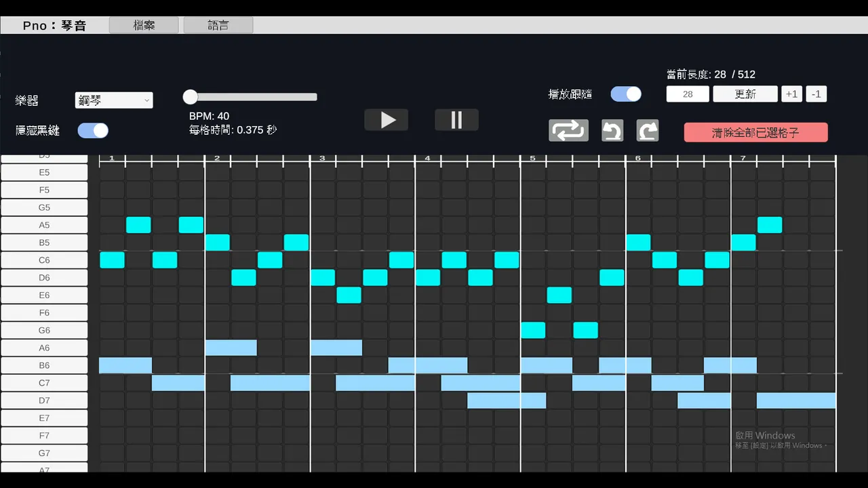Click the F5 piano key
This screenshot has width=868, height=488.
point(44,190)
